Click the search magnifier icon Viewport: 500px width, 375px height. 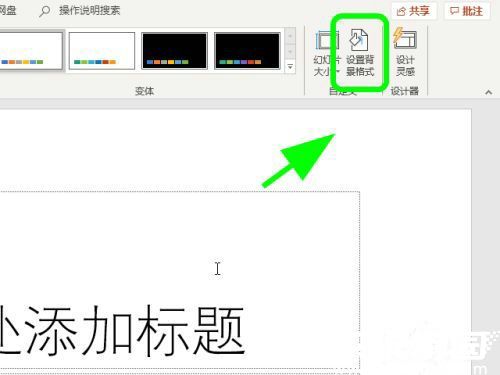tap(44, 11)
